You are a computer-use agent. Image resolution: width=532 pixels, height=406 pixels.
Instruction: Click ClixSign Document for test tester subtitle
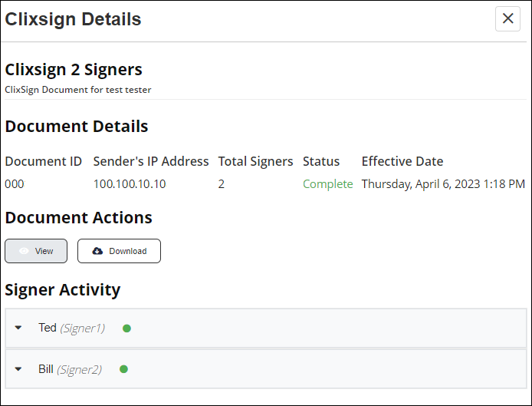tap(77, 90)
